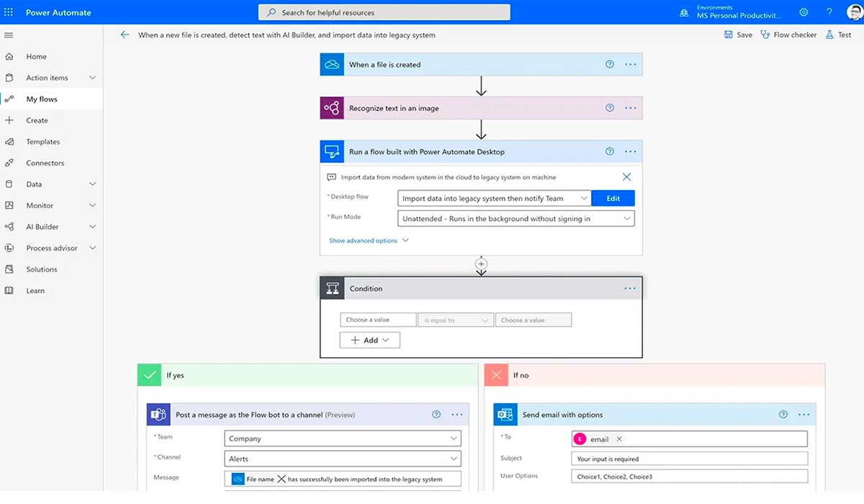This screenshot has height=504, width=864.
Task: Click the OneDrive icon on file trigger
Action: pos(332,65)
